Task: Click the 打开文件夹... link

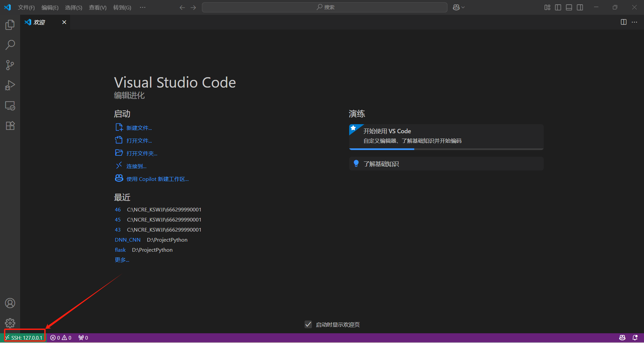Action: (x=142, y=153)
